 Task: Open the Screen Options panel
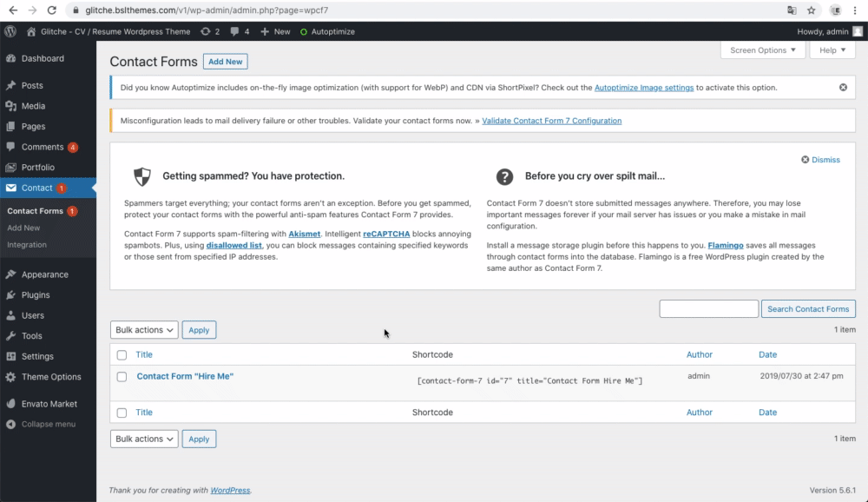[763, 50]
